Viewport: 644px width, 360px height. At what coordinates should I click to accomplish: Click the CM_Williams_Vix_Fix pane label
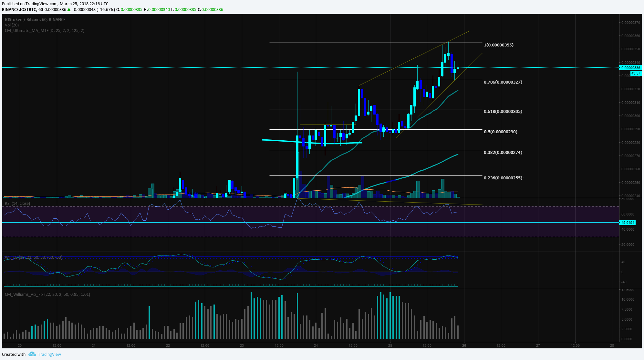[x=47, y=294]
